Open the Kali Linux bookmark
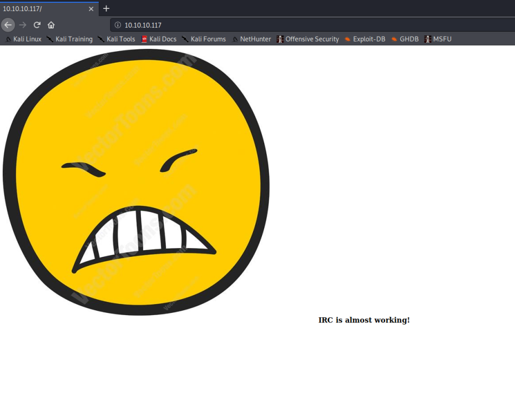The image size is (515, 420). pos(23,39)
